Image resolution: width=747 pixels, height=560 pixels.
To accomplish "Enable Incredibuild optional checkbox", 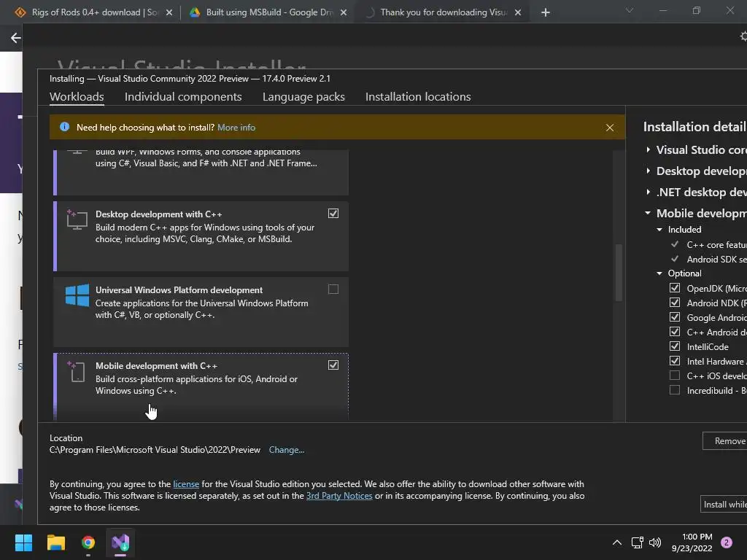I will click(x=675, y=390).
